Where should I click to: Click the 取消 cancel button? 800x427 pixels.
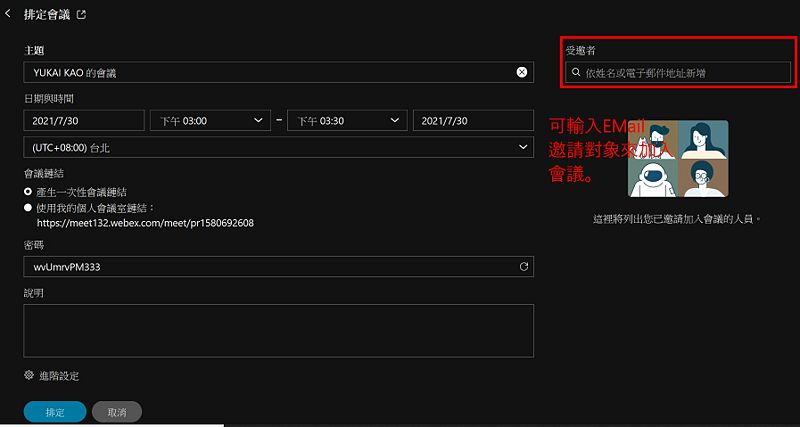point(117,412)
